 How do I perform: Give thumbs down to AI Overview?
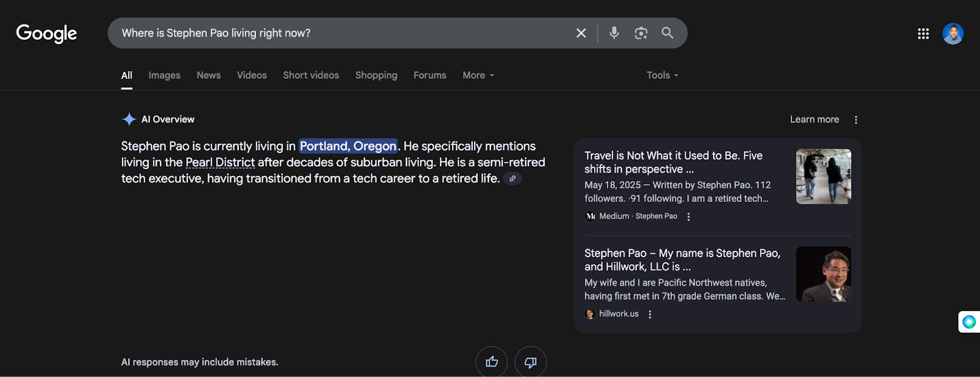[x=530, y=362]
